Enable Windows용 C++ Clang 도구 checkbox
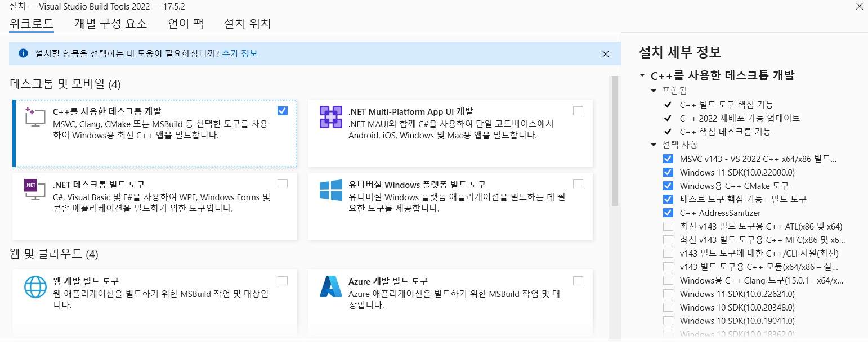868x342 pixels. point(668,280)
